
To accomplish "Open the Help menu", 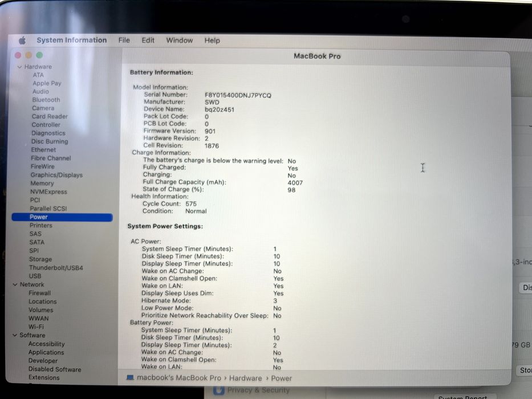I will pos(212,40).
